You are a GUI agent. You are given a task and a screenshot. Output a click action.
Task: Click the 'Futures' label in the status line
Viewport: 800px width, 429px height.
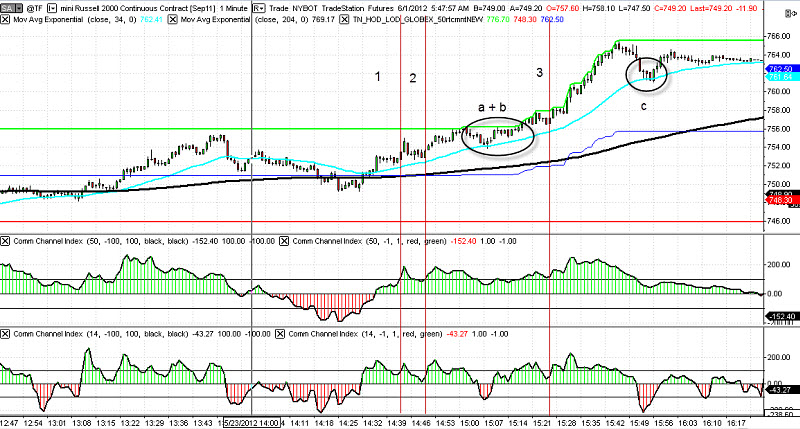[x=381, y=8]
